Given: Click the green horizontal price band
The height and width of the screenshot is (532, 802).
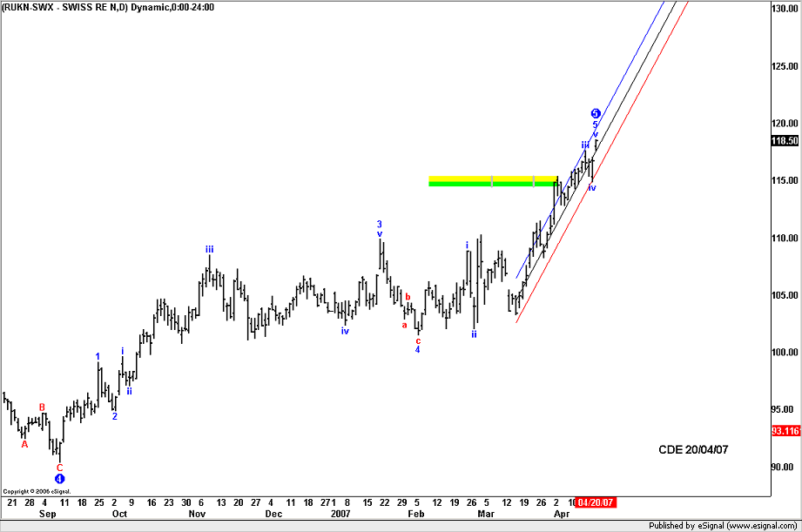Looking at the screenshot, I should [x=492, y=184].
